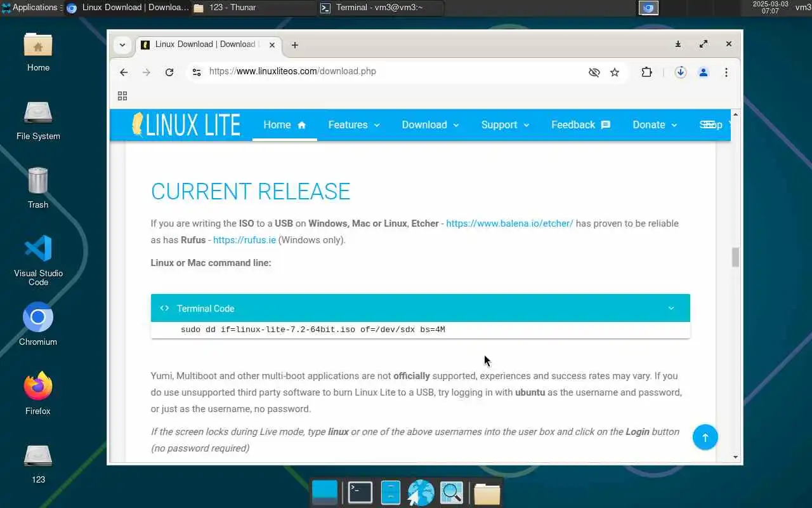Switch to the 123 - Thunar taskbar window
The image size is (812, 508).
tap(254, 8)
